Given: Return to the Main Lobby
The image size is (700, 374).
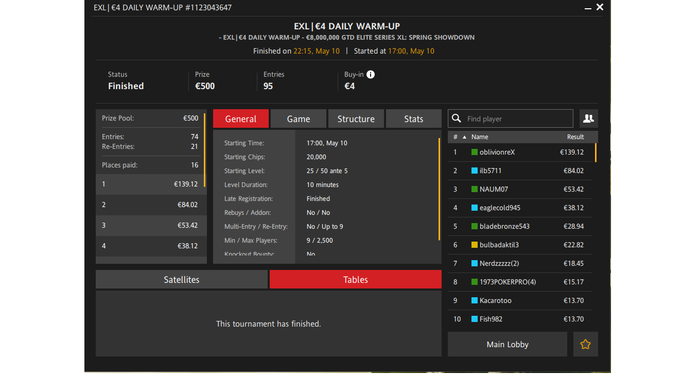Looking at the screenshot, I should pos(507,344).
